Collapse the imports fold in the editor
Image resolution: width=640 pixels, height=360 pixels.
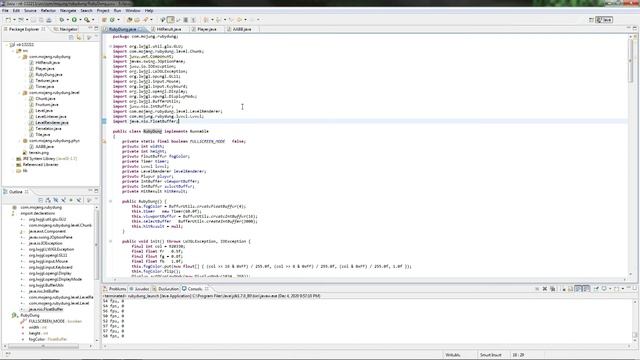(110, 46)
